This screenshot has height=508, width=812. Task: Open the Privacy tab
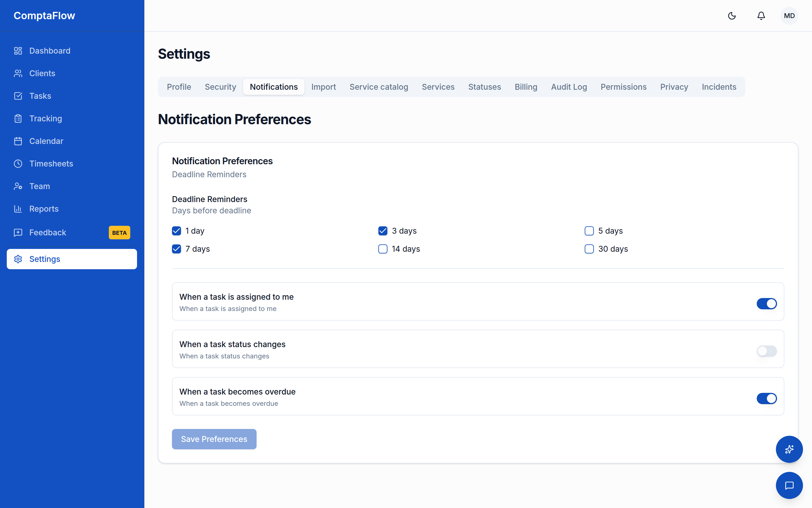(674, 87)
